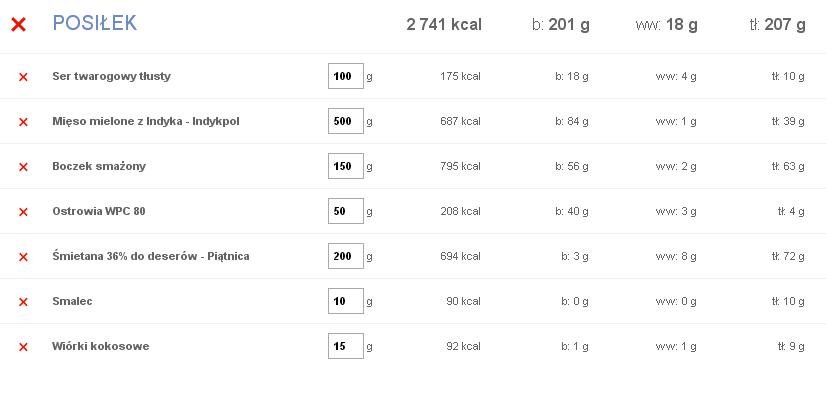Remove Boczek smażony from meal
Screen dimensions: 826x404
[x=23, y=167]
